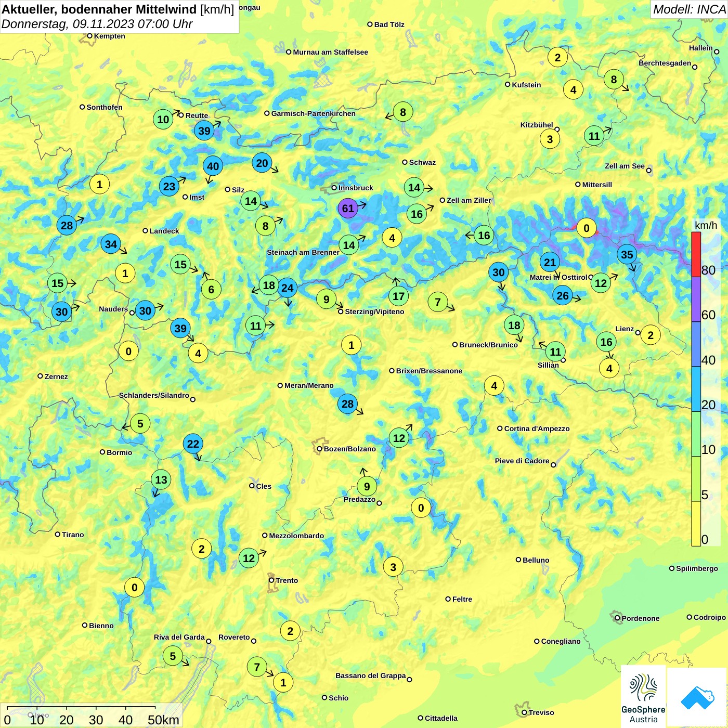Select the green 10 marker left of Reutte

pyautogui.click(x=163, y=120)
